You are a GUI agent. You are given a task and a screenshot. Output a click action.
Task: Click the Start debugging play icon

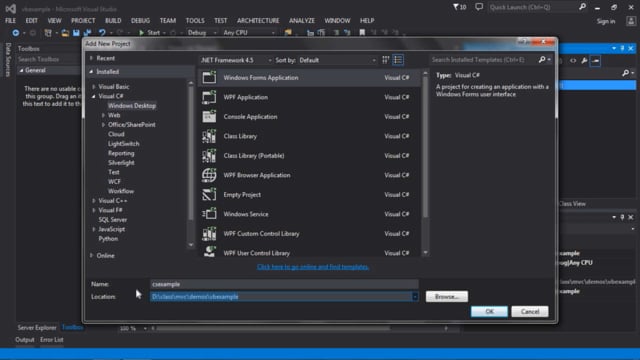(141, 33)
